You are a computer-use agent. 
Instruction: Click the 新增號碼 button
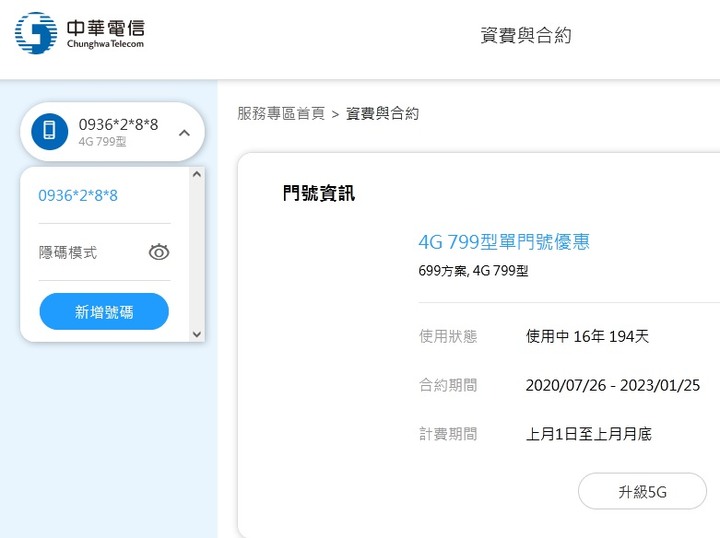click(104, 312)
